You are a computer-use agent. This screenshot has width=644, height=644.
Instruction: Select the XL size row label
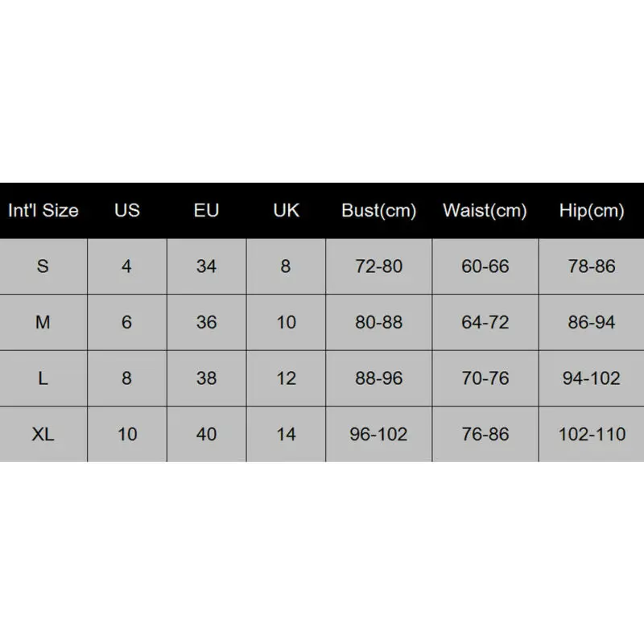click(43, 435)
